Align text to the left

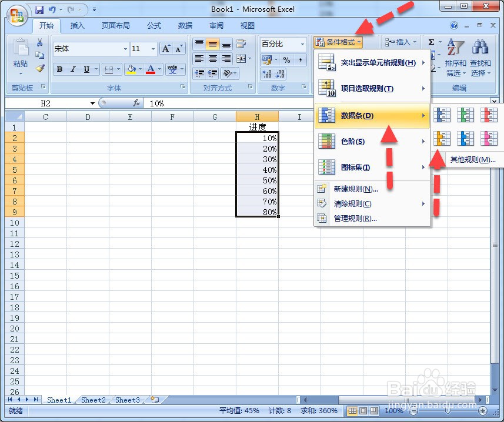click(199, 58)
